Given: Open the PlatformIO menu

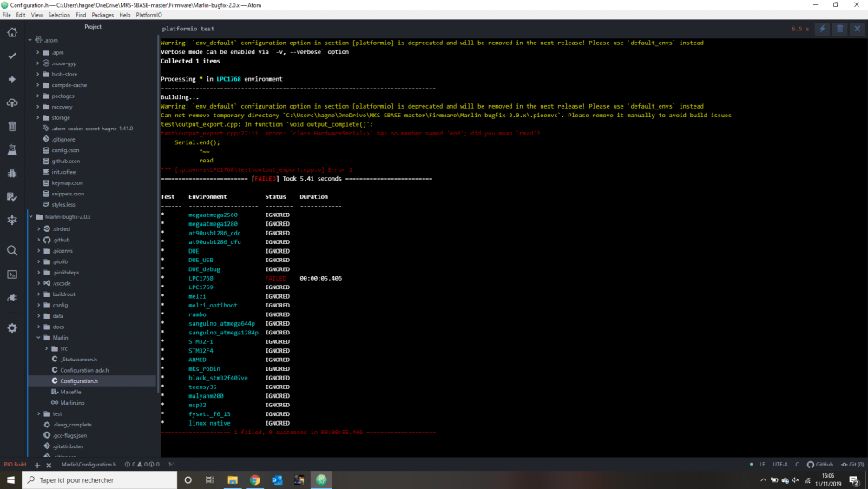Looking at the screenshot, I should point(149,15).
